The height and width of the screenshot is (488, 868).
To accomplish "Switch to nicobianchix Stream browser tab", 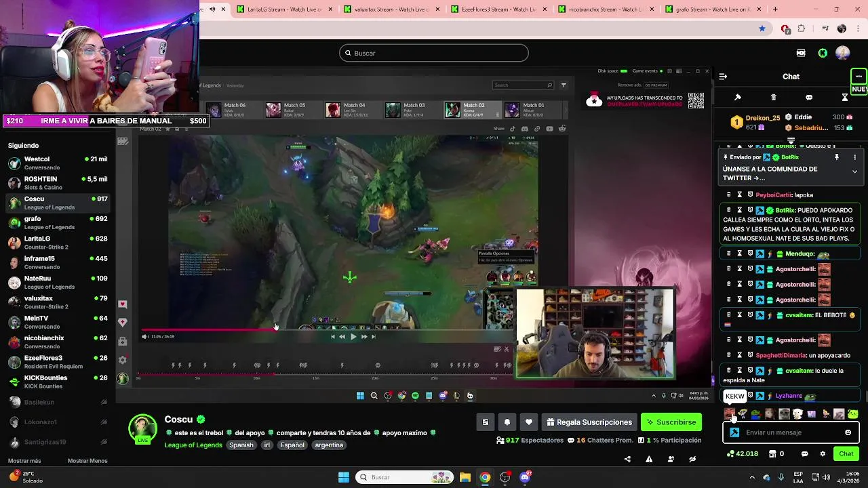I will click(606, 9).
